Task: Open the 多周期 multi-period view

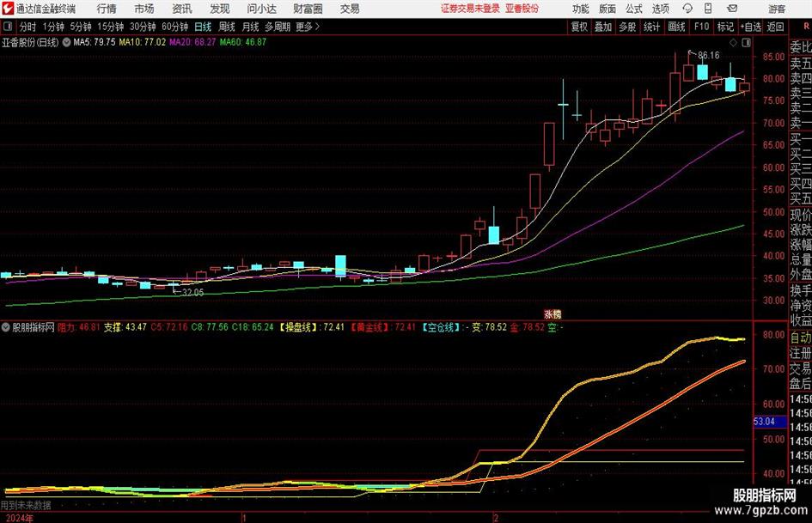Action: [278, 27]
